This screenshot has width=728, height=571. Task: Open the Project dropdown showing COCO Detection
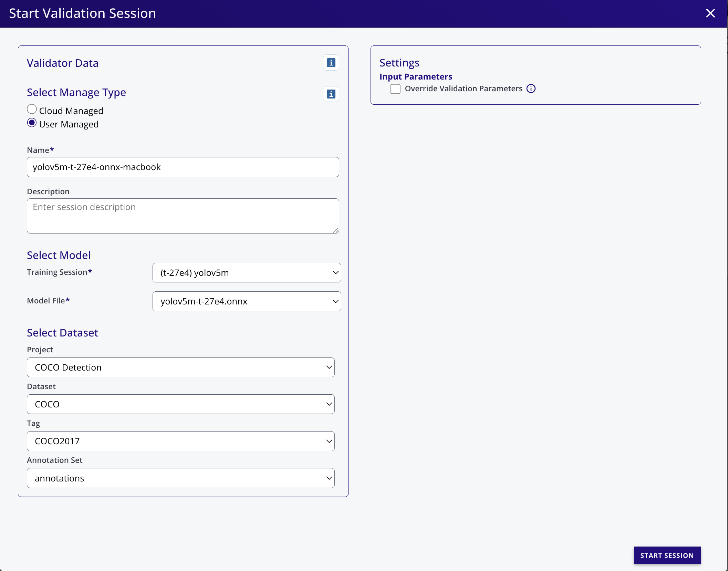coord(181,367)
